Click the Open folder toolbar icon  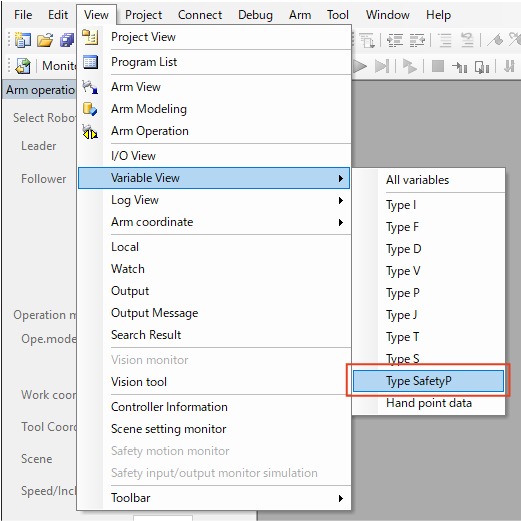45,40
